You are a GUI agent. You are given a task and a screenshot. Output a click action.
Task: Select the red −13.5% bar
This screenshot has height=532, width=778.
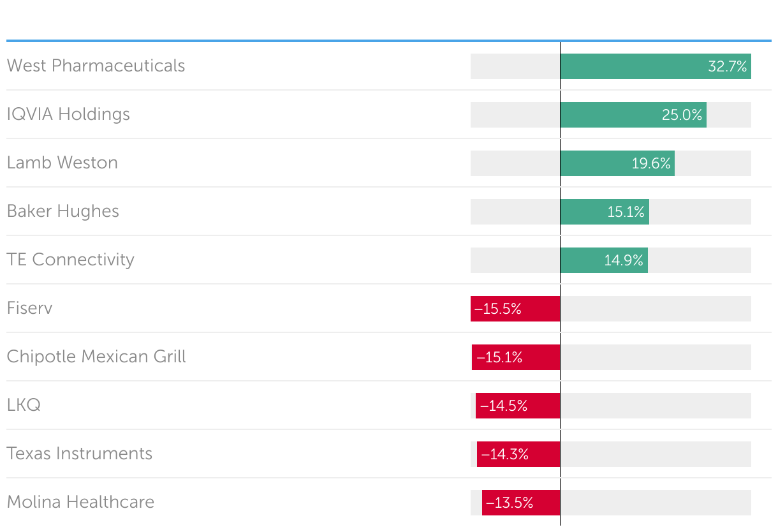tap(521, 503)
